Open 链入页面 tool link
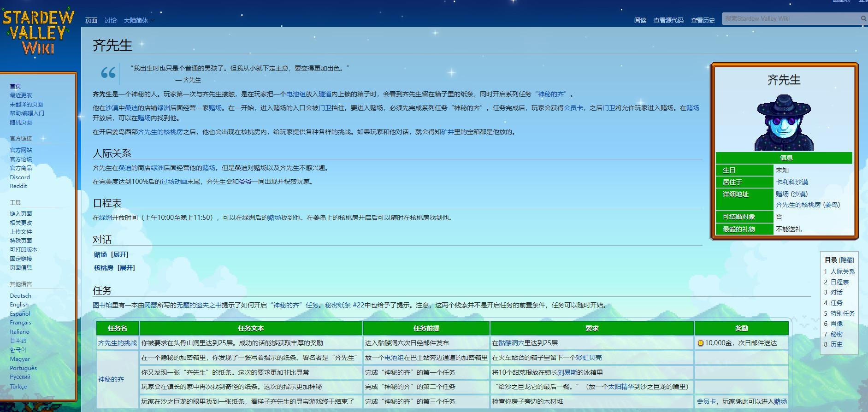Image resolution: width=868 pixels, height=412 pixels. (x=21, y=213)
